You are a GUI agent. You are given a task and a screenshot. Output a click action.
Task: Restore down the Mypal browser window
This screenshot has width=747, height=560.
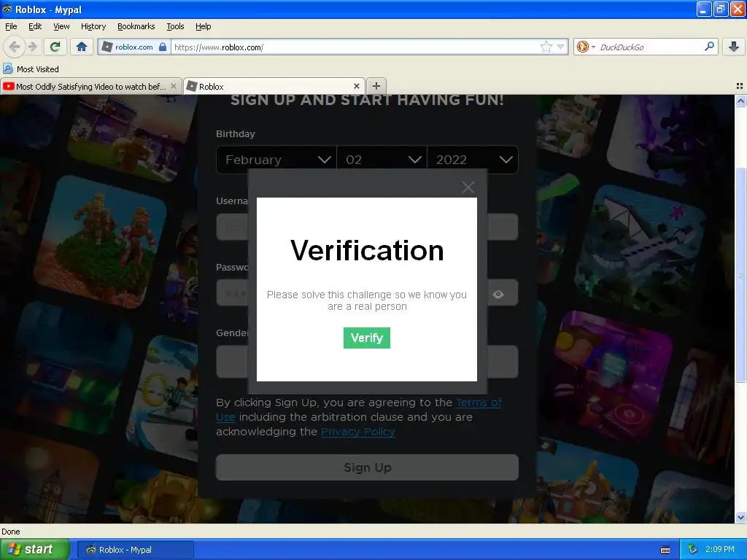click(x=721, y=9)
